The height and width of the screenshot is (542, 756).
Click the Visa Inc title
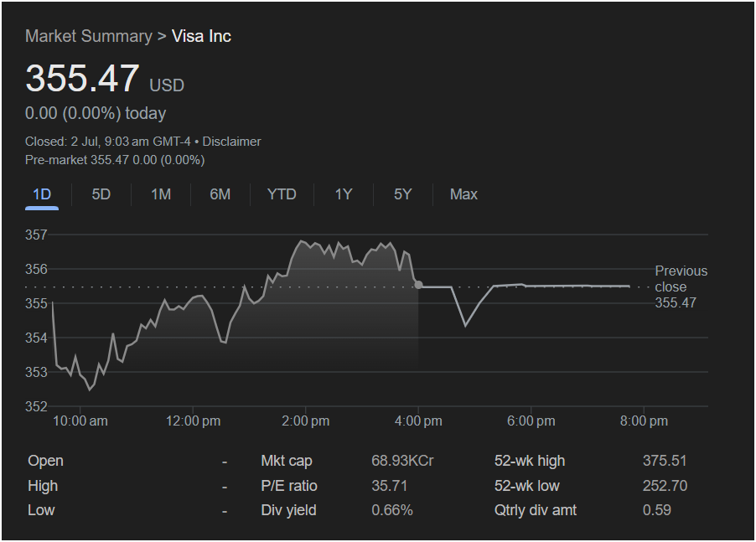pos(201,36)
